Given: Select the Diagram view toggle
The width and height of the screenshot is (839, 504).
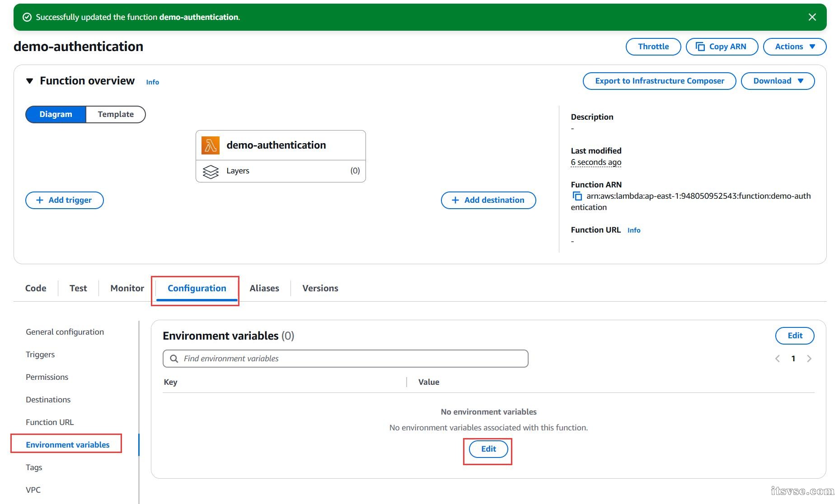Looking at the screenshot, I should [x=56, y=114].
